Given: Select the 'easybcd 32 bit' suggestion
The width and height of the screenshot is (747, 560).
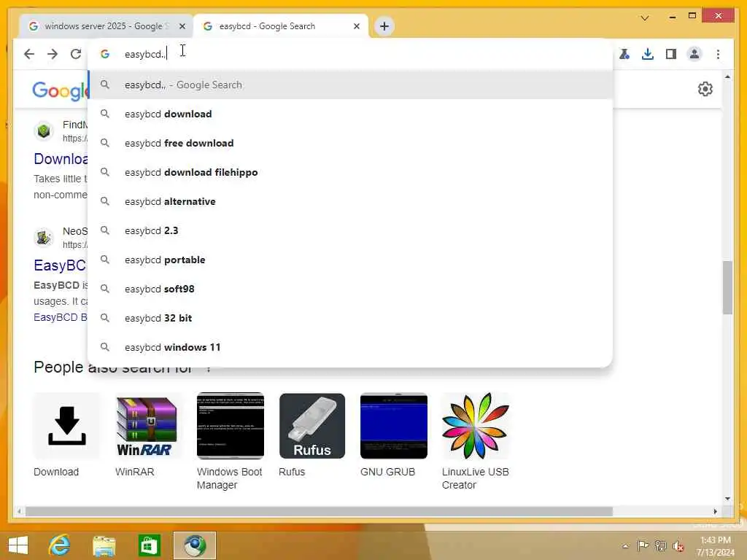Looking at the screenshot, I should coord(350,318).
